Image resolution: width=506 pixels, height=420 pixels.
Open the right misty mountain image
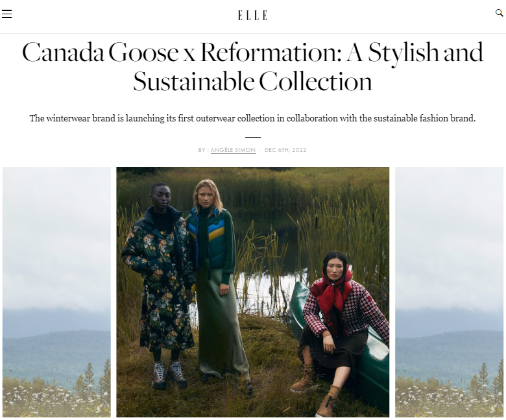pyautogui.click(x=449, y=292)
